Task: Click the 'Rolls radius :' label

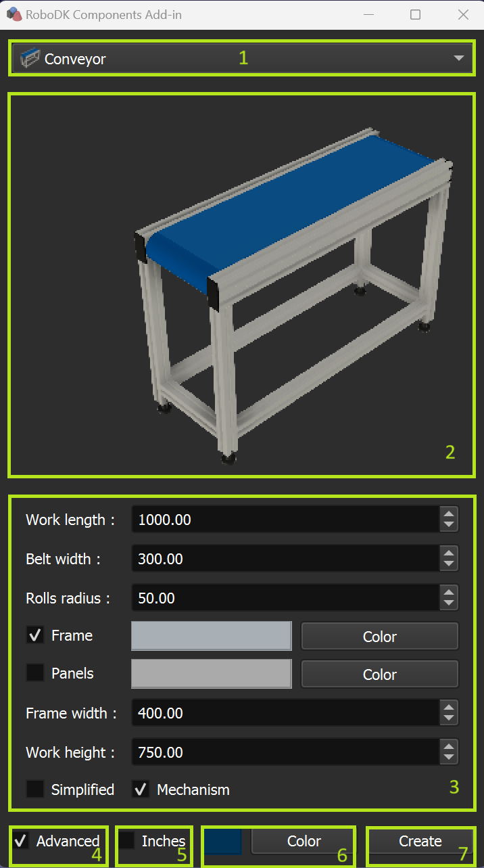Action: 68,598
